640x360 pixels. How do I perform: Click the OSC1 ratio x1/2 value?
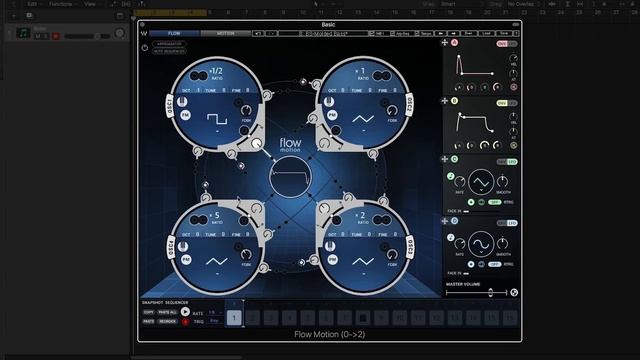(x=216, y=71)
